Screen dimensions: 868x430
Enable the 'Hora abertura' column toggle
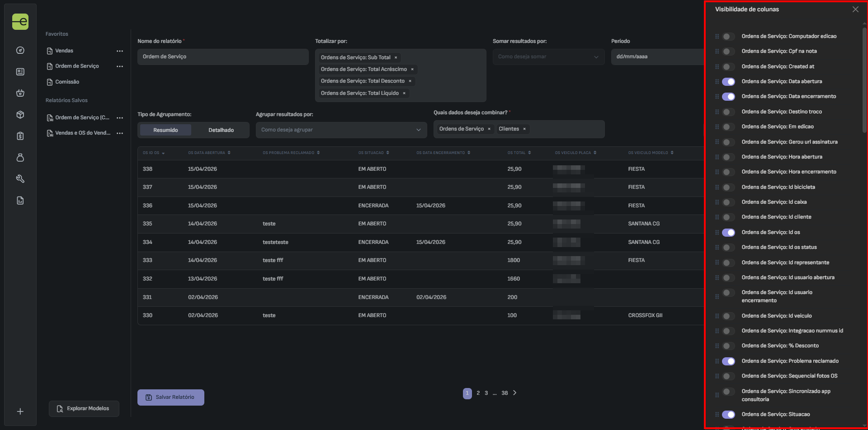point(728,157)
